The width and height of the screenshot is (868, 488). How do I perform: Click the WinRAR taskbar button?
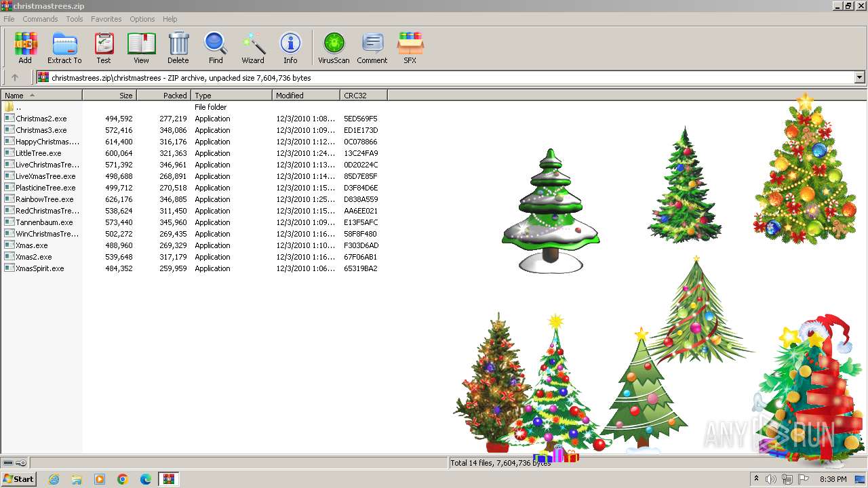click(168, 479)
